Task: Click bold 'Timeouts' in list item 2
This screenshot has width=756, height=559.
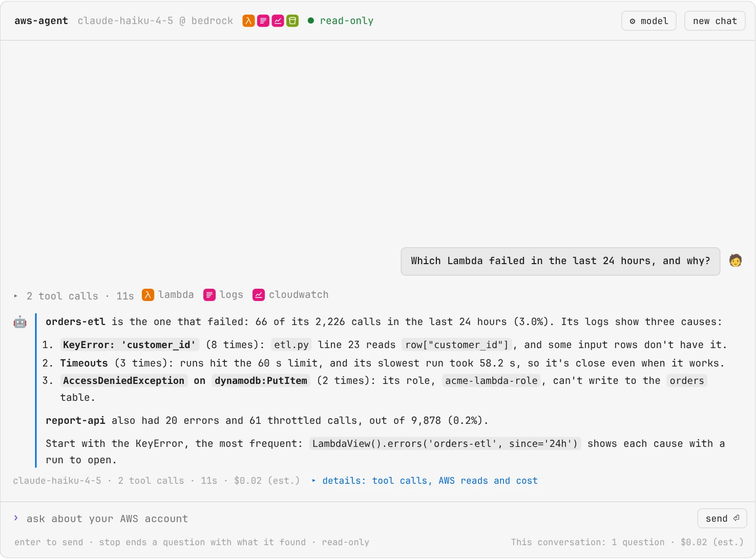Action: click(84, 363)
